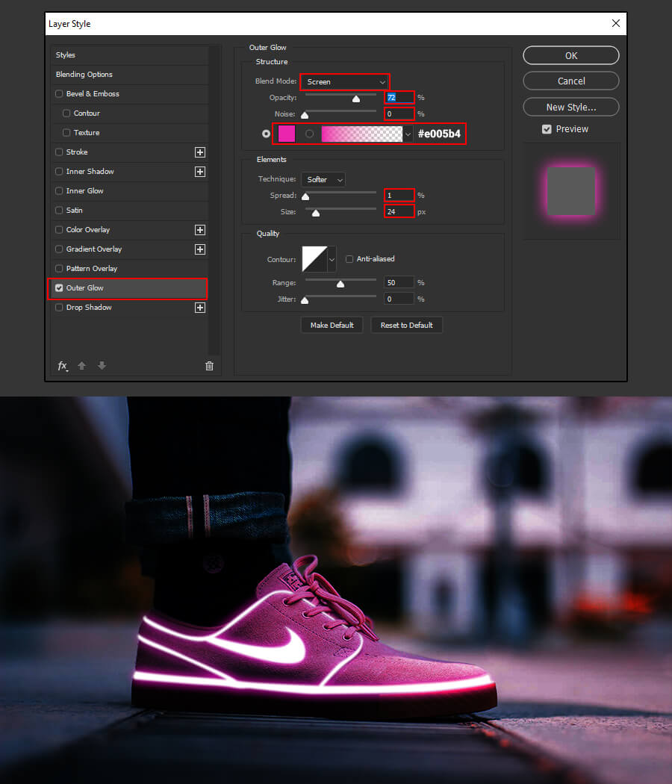This screenshot has height=784, width=672.
Task: Enable Contour checkbox under Bevel
Action: pos(66,113)
